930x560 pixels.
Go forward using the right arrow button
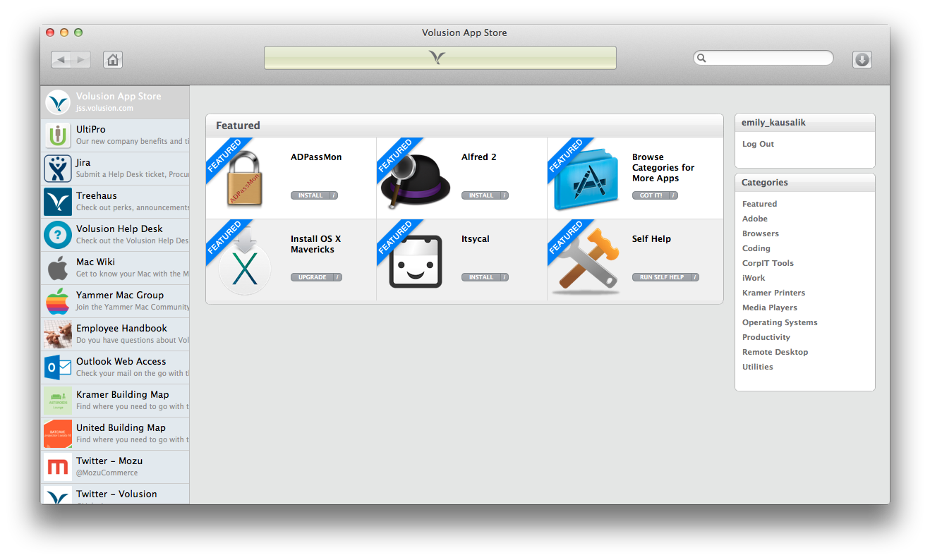click(x=80, y=60)
